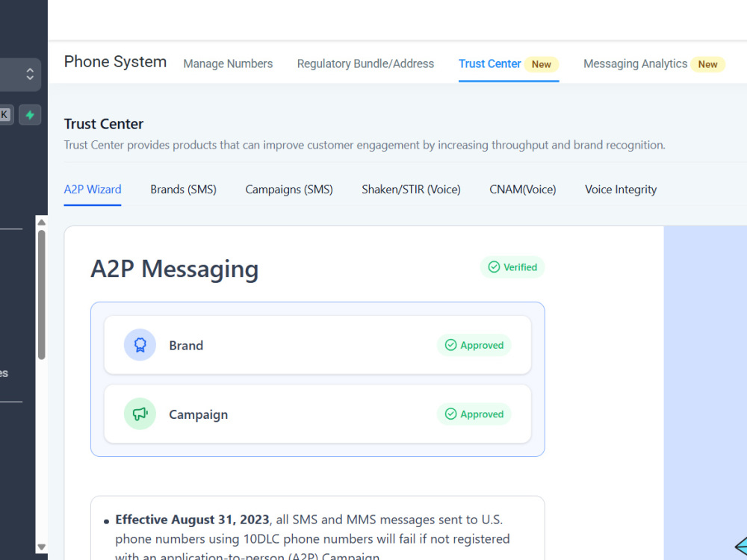Switch to Brands (SMS) sub-tab
The image size is (747, 560).
(x=184, y=190)
